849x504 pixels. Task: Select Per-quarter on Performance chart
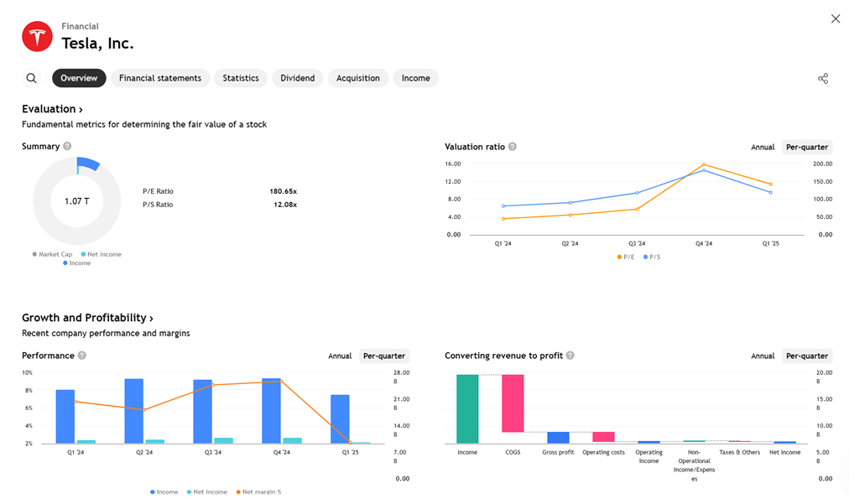pyautogui.click(x=384, y=356)
